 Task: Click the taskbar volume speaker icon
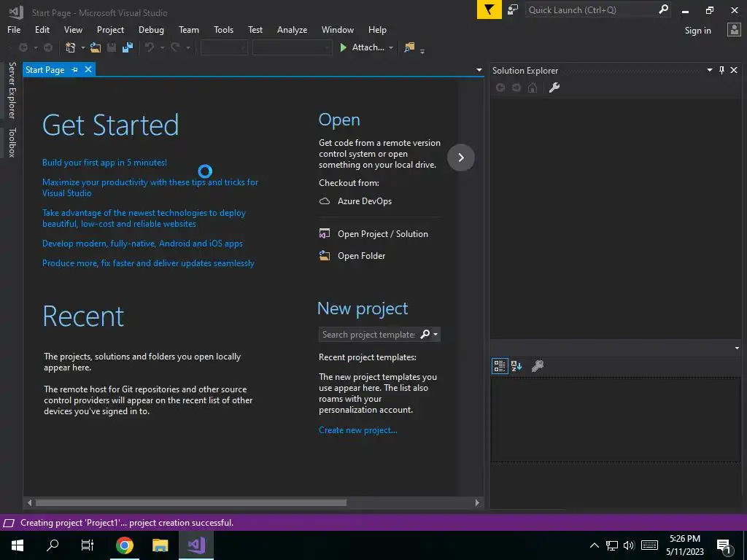(x=629, y=545)
